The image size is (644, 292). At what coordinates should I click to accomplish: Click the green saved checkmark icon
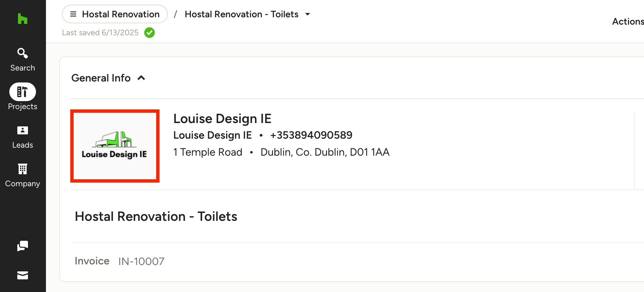click(x=150, y=33)
